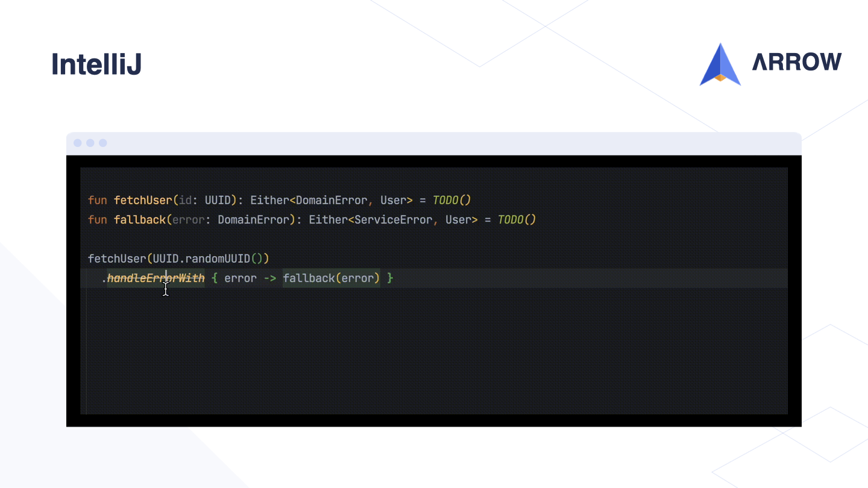The image size is (868, 488).
Task: Click the Either<ServiceError return type
Action: click(371, 220)
